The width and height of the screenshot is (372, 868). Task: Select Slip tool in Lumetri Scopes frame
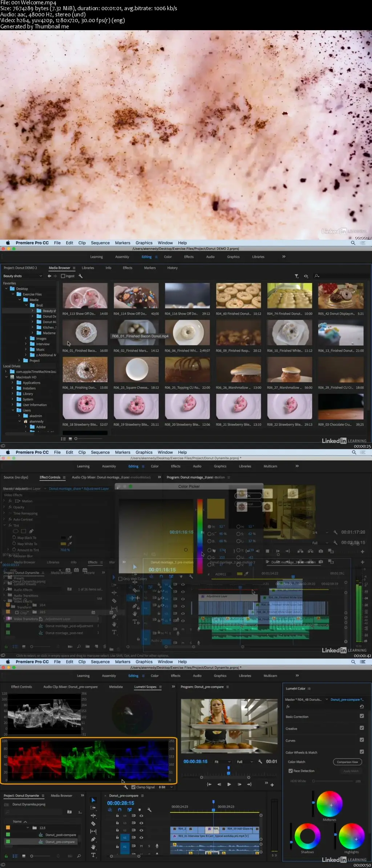coord(93,831)
